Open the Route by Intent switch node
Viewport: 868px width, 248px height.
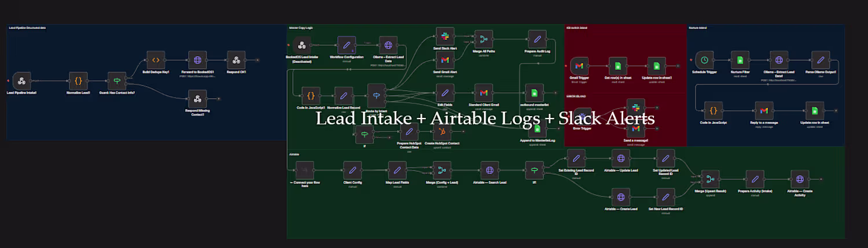tap(377, 93)
